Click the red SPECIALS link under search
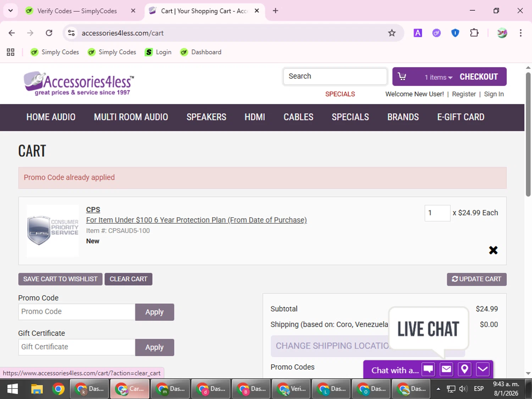The width and height of the screenshot is (532, 399). (x=340, y=94)
